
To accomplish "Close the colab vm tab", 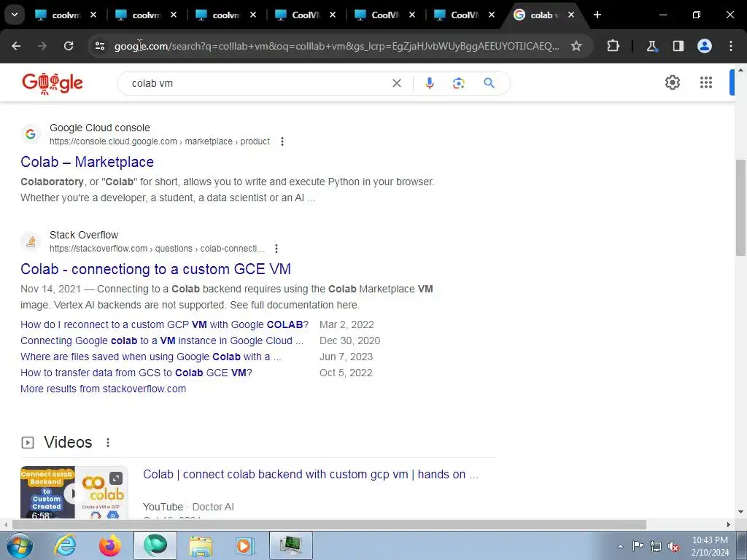I will pos(570,15).
